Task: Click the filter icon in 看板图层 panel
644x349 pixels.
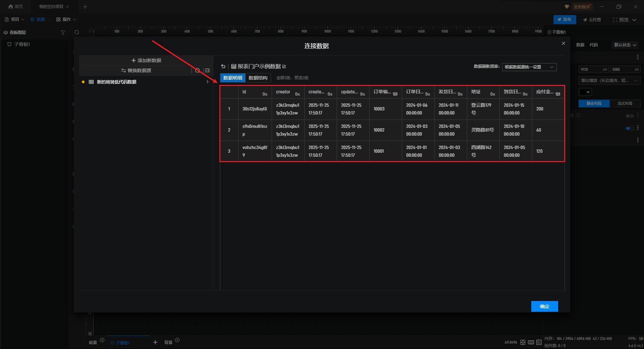Action: tap(63, 33)
